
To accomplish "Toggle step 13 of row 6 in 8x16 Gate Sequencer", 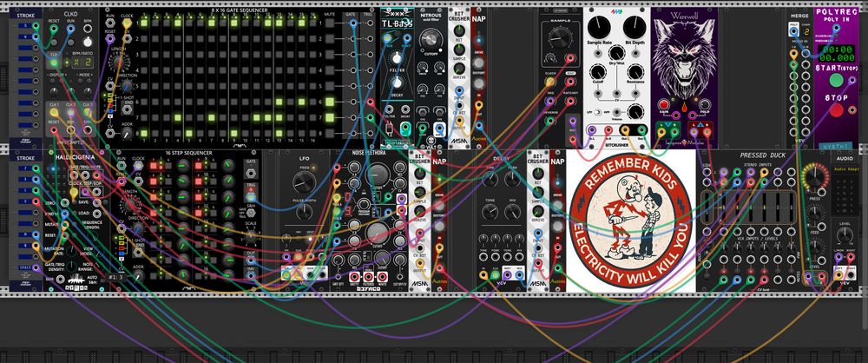I will tap(279, 102).
